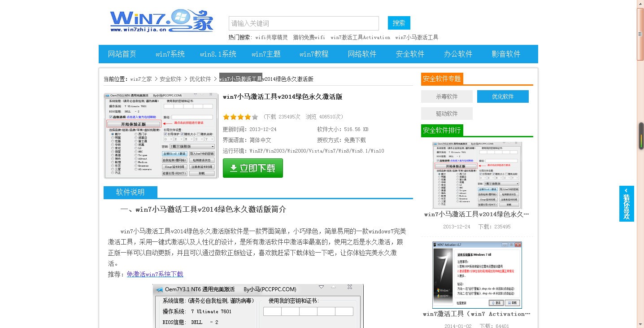The image size is (644, 328).
Task: Go to win7系统 navigation item
Action: 170,54
